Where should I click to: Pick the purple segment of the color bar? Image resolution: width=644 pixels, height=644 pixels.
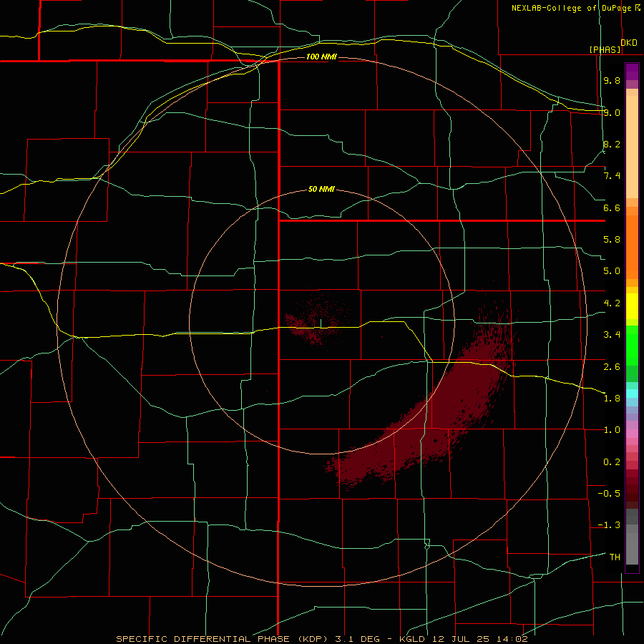click(632, 72)
